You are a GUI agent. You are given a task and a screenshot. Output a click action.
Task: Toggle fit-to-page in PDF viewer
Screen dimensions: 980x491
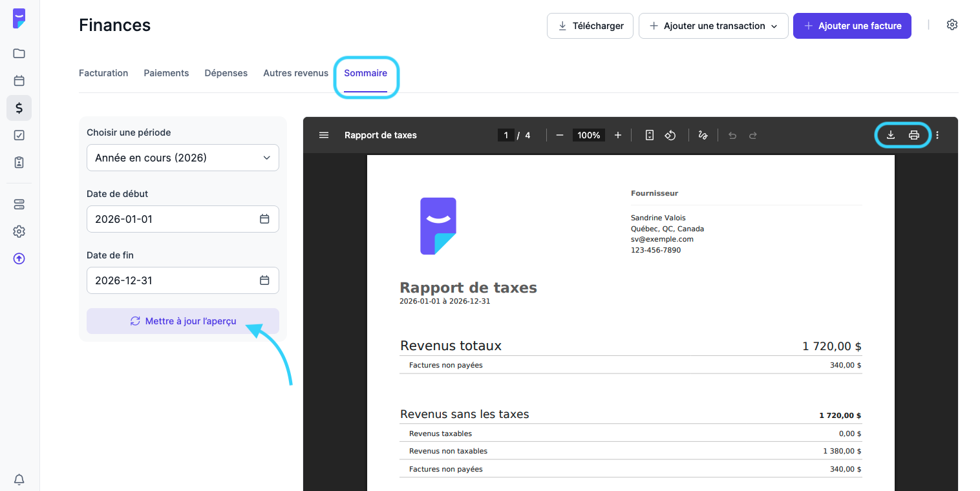click(650, 135)
